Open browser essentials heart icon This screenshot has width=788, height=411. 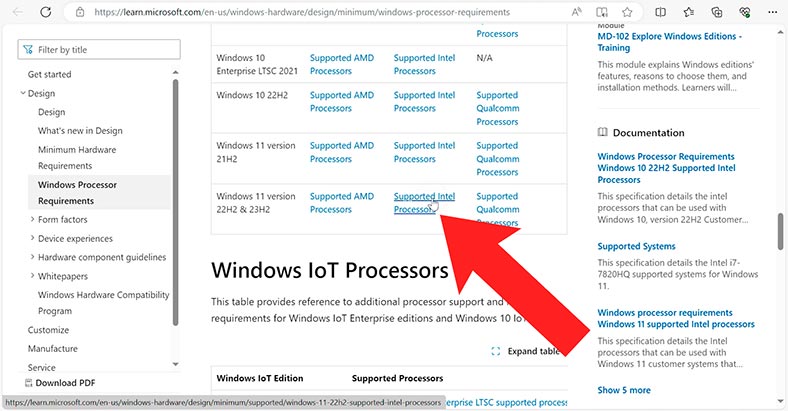tap(745, 12)
